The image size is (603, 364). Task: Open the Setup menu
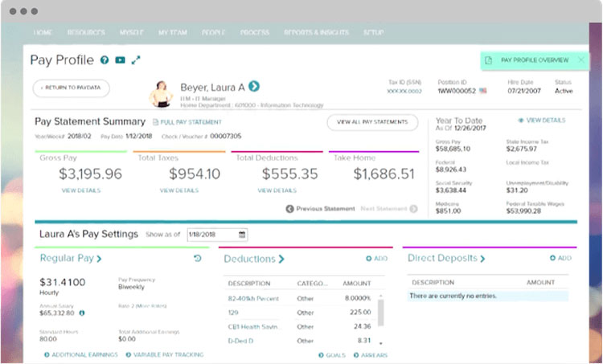pos(373,33)
